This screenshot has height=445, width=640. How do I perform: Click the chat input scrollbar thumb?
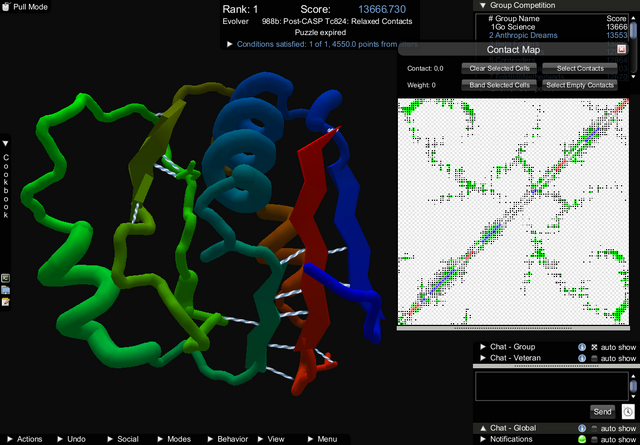click(x=633, y=386)
